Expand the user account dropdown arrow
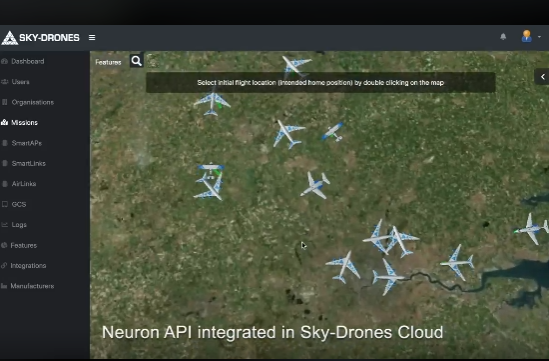549x361 pixels. pos(539,37)
